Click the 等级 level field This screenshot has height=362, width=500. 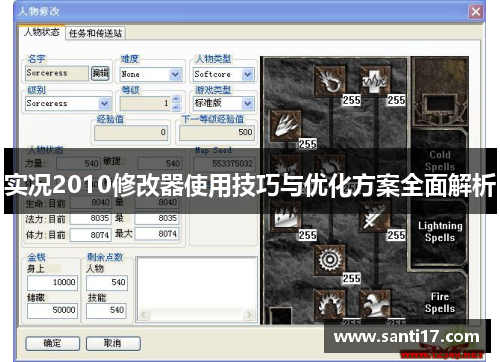tap(146, 103)
